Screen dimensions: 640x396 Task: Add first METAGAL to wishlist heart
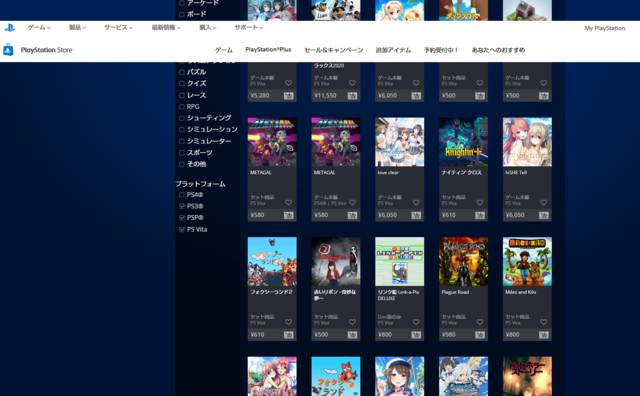[x=288, y=202]
